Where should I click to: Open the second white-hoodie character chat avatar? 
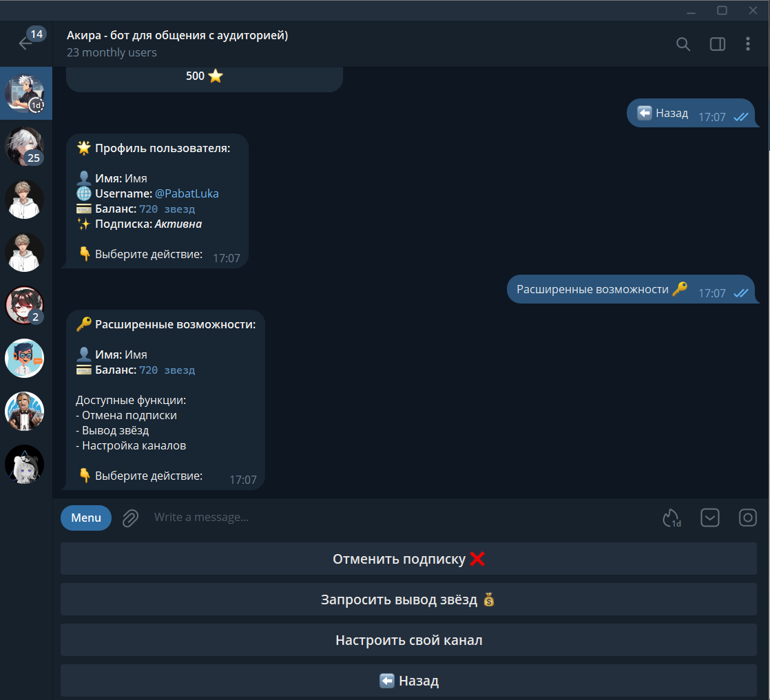point(25,253)
